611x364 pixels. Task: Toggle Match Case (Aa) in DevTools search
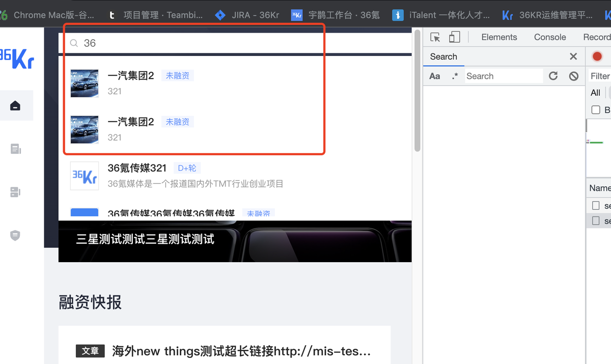point(434,76)
